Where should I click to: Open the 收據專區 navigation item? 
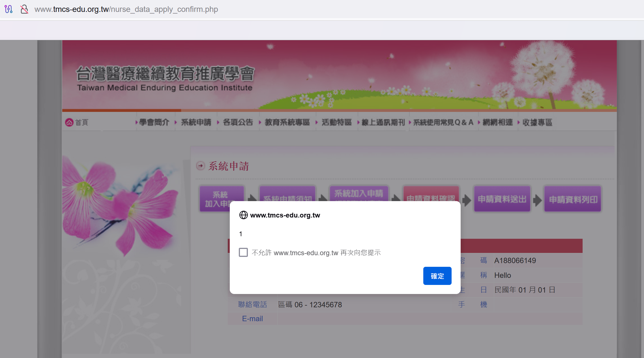(x=537, y=122)
